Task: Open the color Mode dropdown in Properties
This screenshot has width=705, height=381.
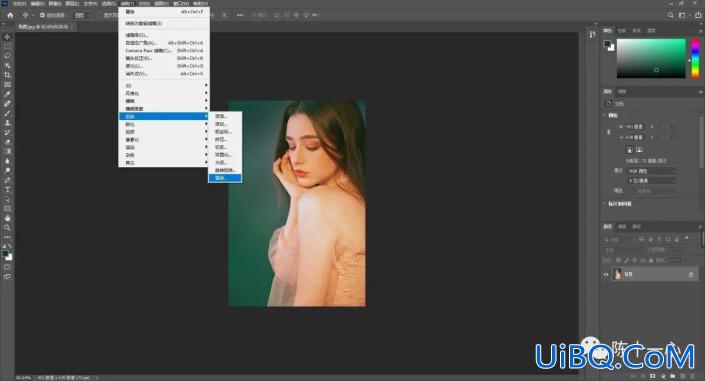Action: (652, 171)
